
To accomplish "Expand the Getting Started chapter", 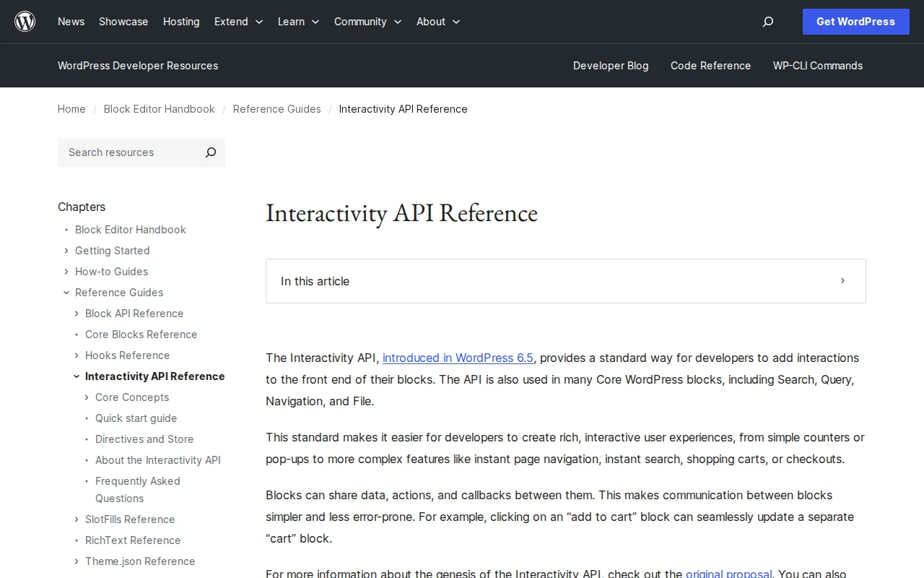I will click(66, 251).
